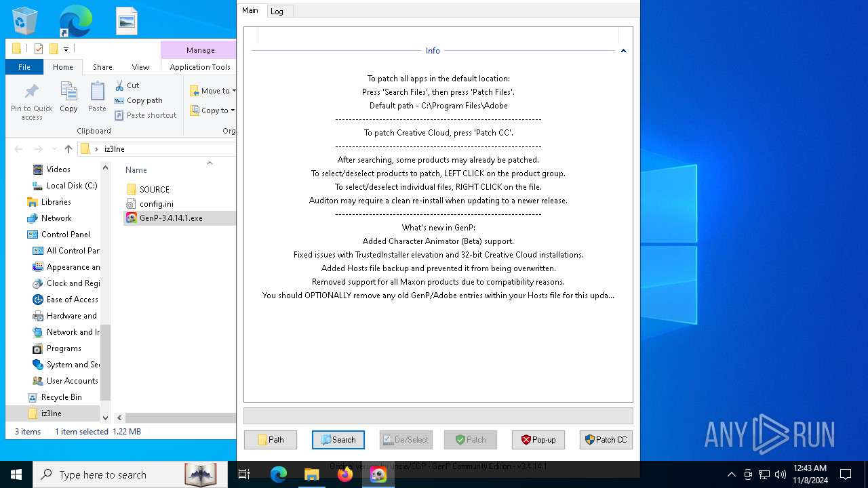This screenshot has height=488, width=868.
Task: Open the notification center icon
Action: tap(846, 475)
